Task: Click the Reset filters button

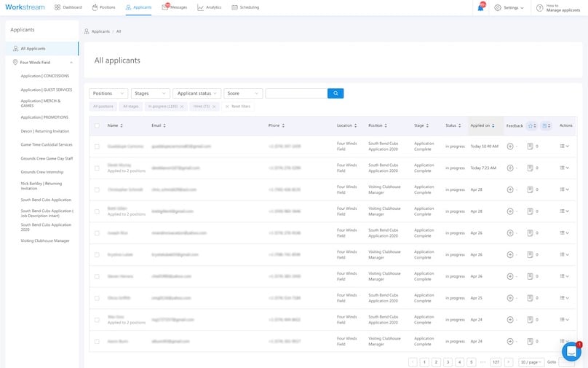Action: (237, 106)
